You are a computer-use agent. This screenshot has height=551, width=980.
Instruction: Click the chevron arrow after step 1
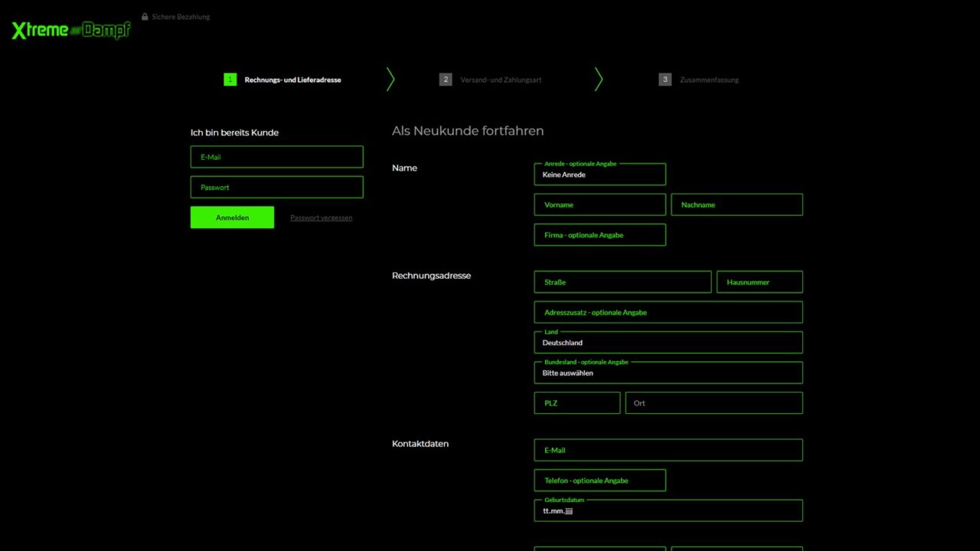coord(390,79)
